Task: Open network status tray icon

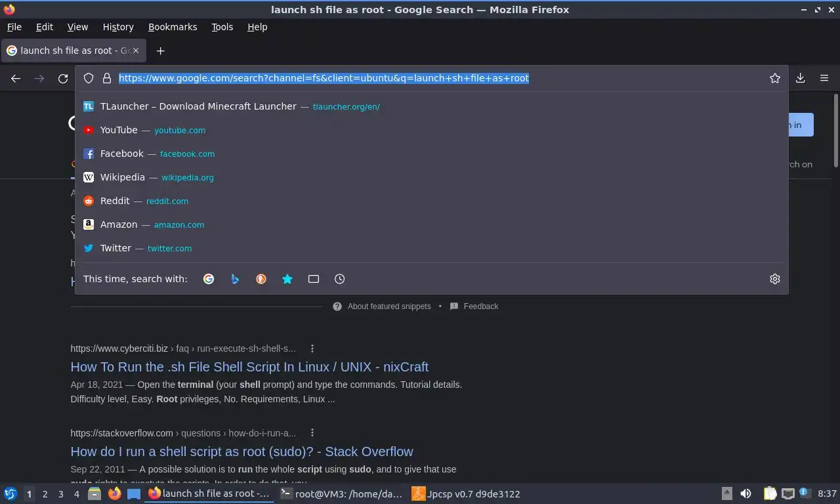Action: pyautogui.click(x=788, y=493)
